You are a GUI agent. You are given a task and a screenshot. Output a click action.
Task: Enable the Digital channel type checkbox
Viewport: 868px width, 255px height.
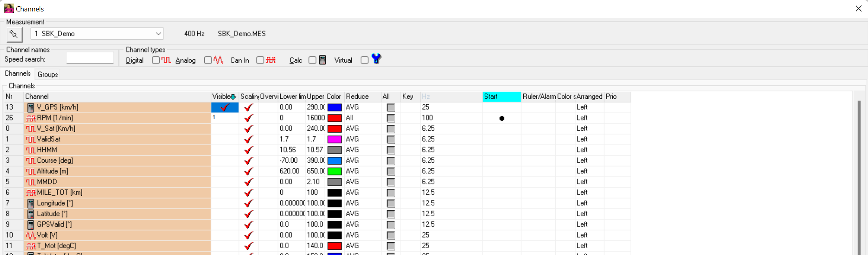coord(156,60)
